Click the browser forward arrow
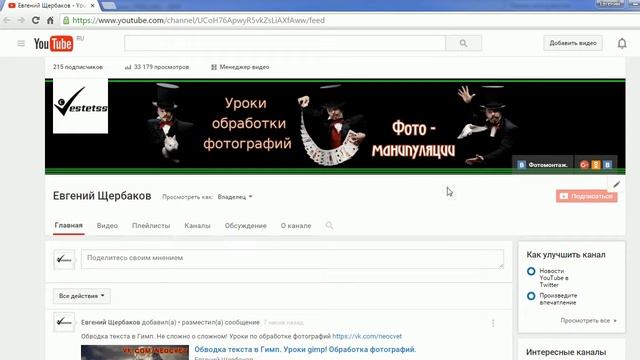Screen dimensions: 640x360 21,20
